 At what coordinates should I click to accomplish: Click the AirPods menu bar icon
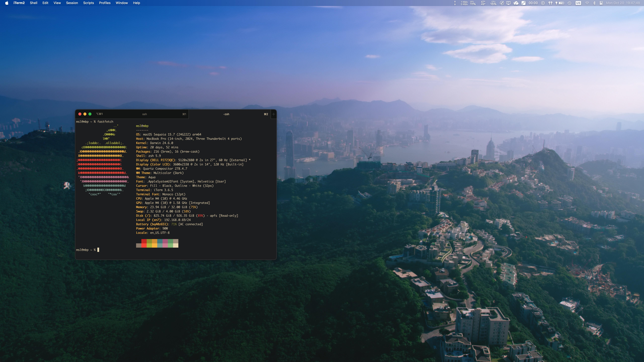(x=550, y=3)
